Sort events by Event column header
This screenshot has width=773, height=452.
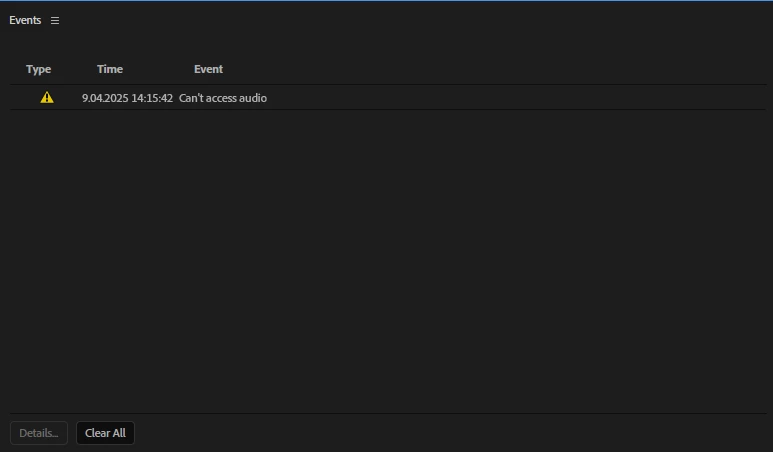(208, 69)
